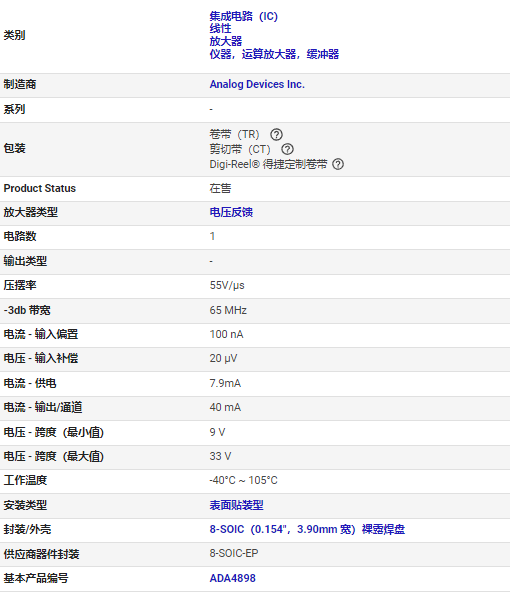
Task: Open 仪器，运算放大器，缓冲器 category link
Action: coord(274,54)
